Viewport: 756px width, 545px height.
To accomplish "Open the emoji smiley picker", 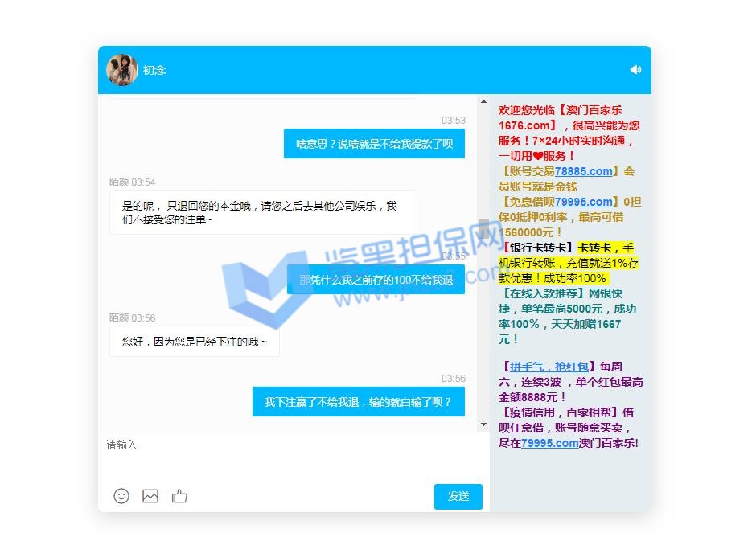I will tap(121, 496).
